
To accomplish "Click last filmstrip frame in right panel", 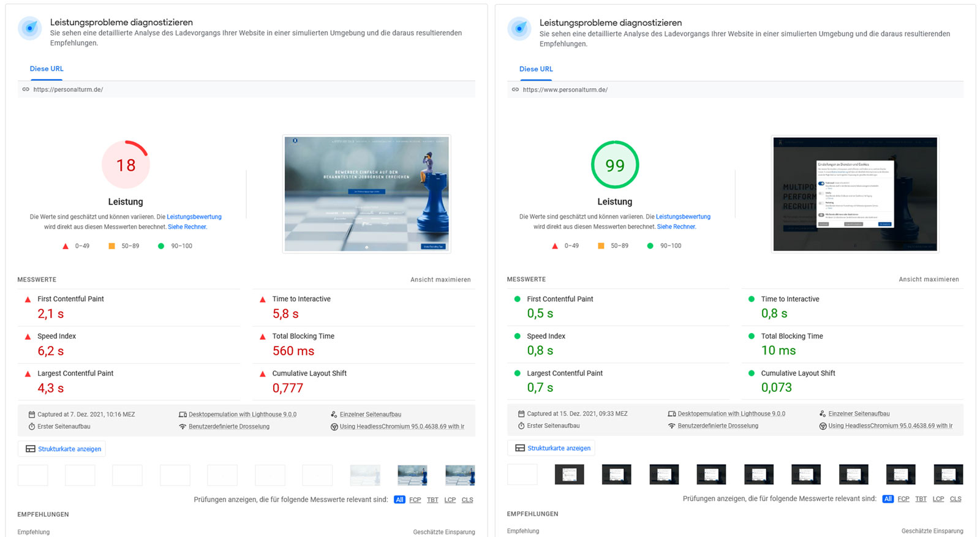I will 948,475.
